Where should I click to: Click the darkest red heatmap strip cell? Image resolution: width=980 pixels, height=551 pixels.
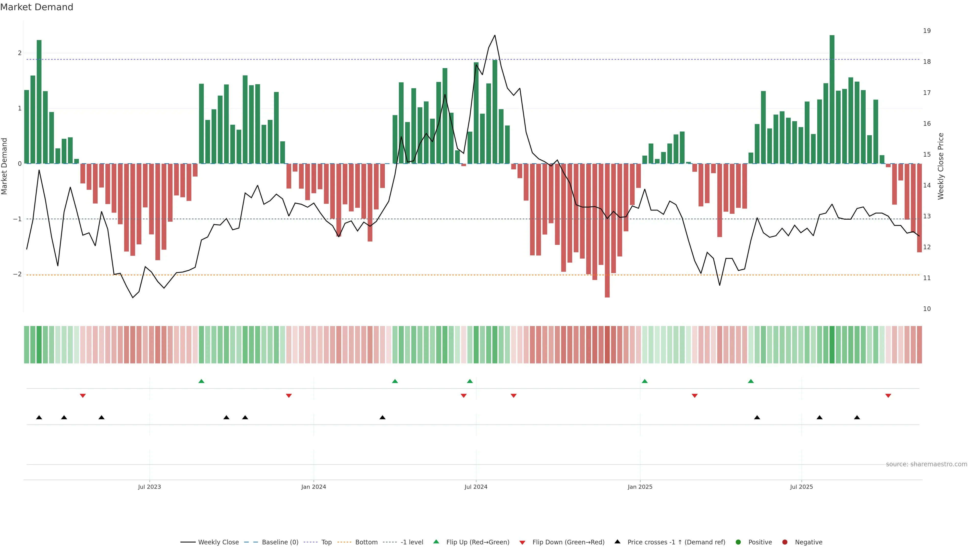(607, 345)
